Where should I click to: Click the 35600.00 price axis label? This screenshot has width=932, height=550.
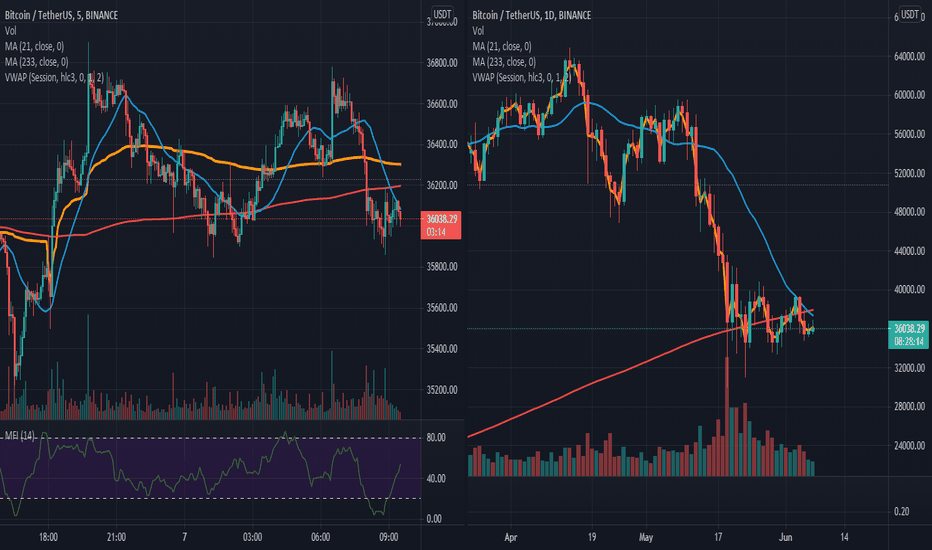coord(442,308)
